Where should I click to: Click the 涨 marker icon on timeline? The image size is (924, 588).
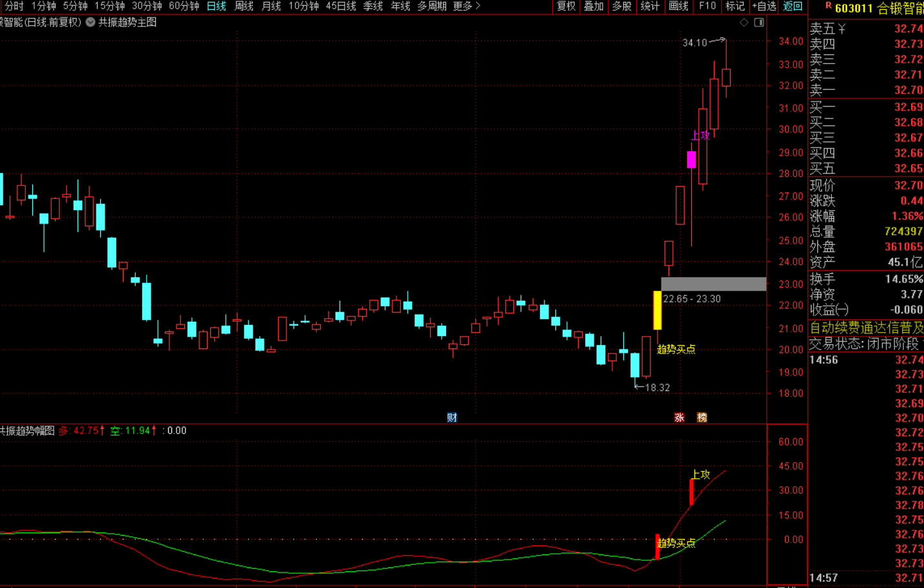[679, 417]
